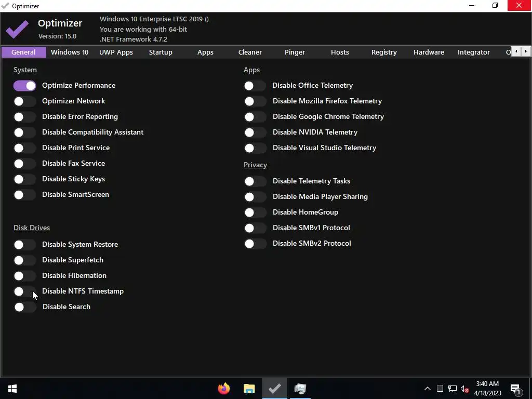Open the Registry tab
532x399 pixels.
(x=384, y=52)
